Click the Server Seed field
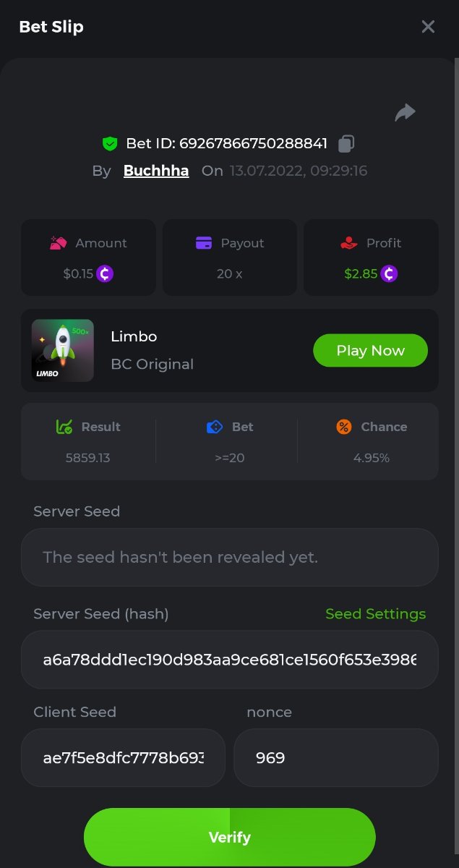 230,557
